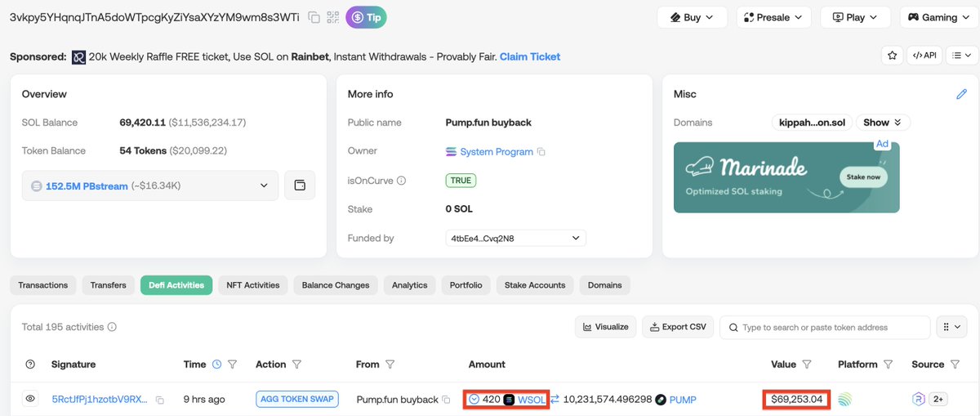Click Stake now on Marinade ad
980x416 pixels.
pyautogui.click(x=863, y=177)
